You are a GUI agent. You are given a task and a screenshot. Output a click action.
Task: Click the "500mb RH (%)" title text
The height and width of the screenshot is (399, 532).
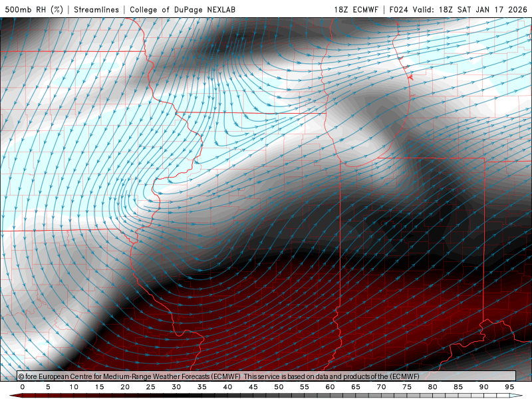(x=34, y=9)
